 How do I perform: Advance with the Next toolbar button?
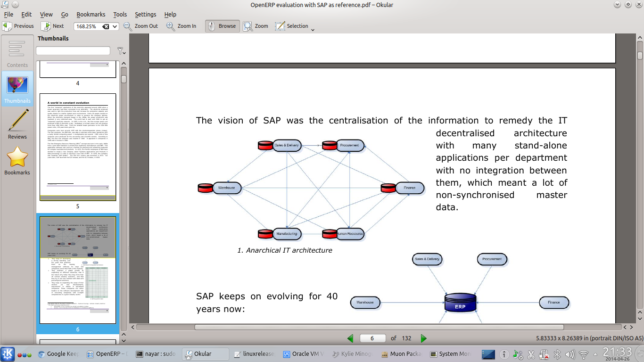[52, 26]
